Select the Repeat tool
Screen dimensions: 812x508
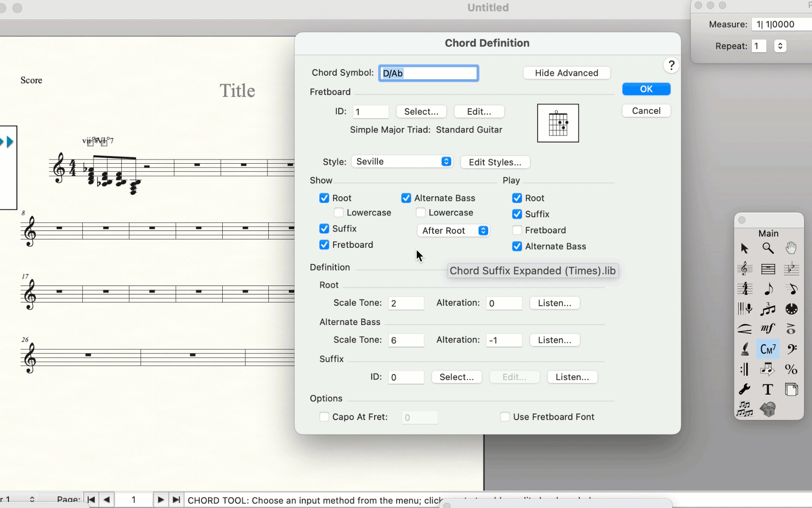[x=744, y=369]
